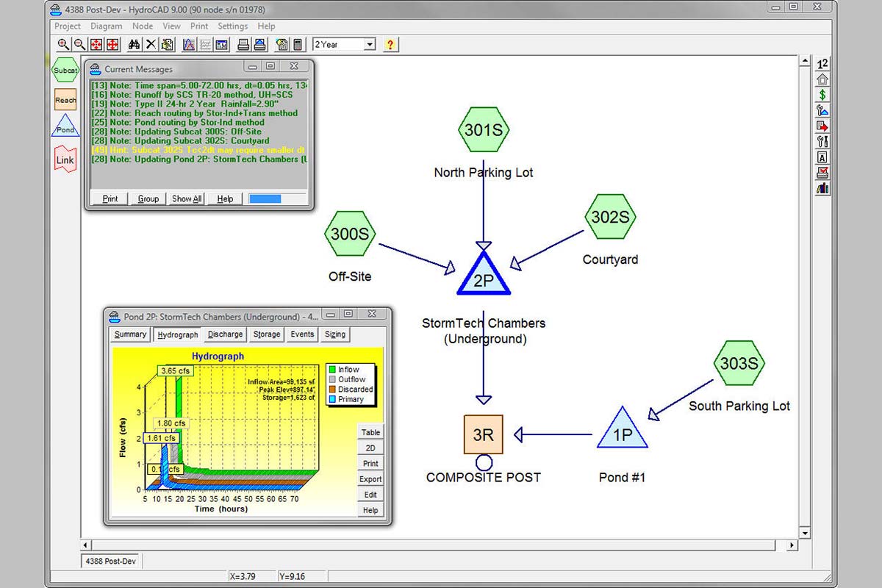Click the Export button beside hydrograph
The width and height of the screenshot is (882, 588).
(370, 479)
